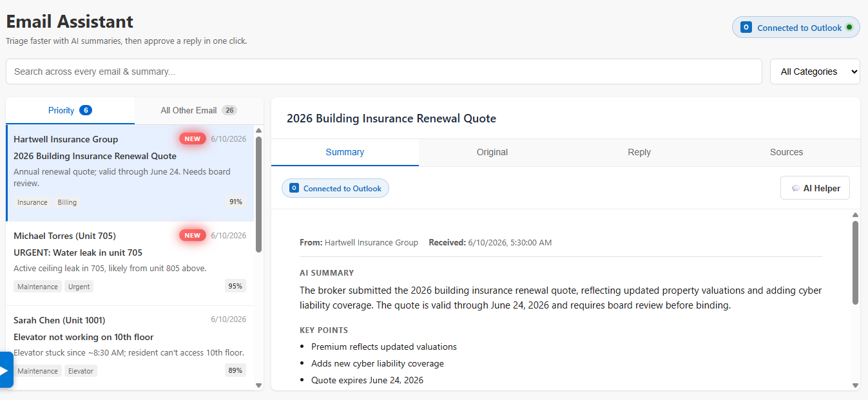Click the All Other Email count badge 26
The image size is (868, 400).
tap(229, 110)
